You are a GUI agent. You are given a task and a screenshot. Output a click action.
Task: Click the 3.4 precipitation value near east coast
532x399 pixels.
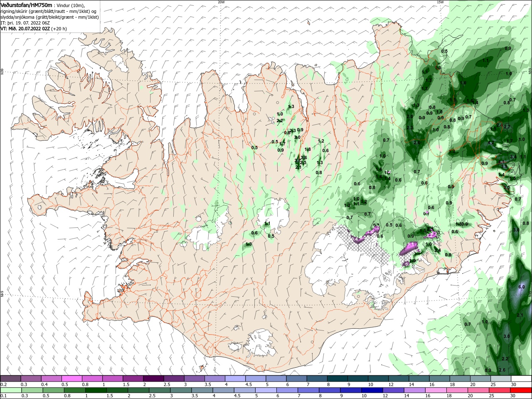pos(513,157)
